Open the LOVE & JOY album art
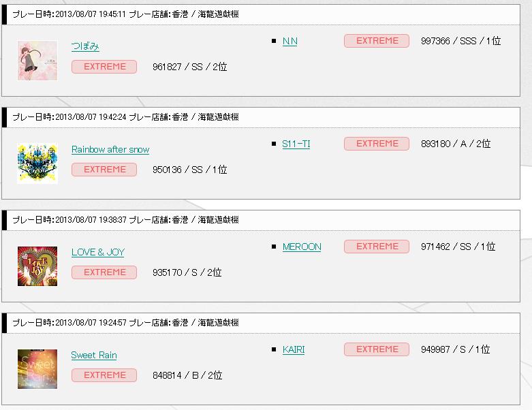 click(37, 266)
